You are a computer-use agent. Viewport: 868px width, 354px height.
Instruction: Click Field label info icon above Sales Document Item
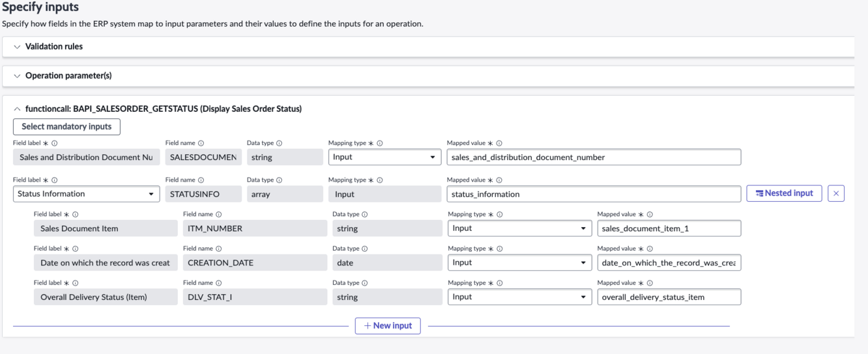click(75, 214)
